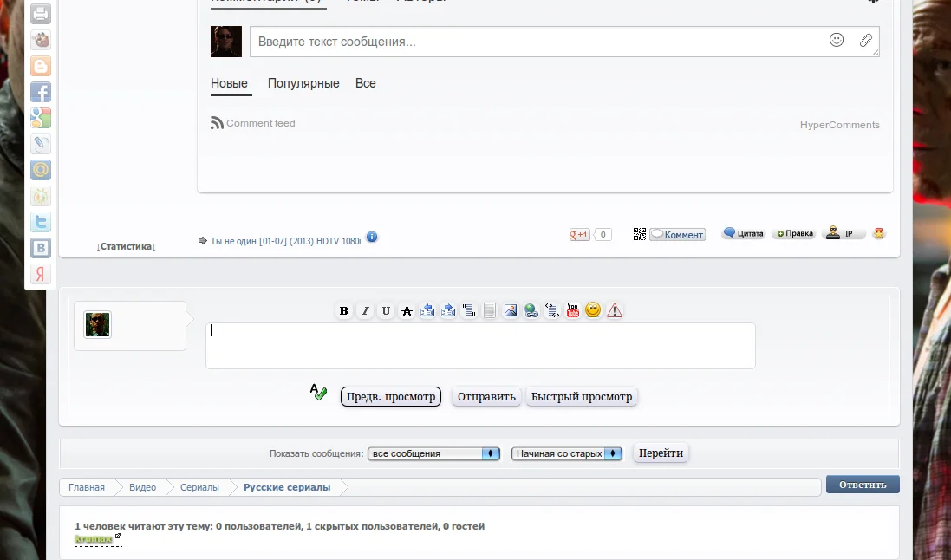The height and width of the screenshot is (560, 951).
Task: Click the Предв. просмотр button
Action: [x=391, y=397]
